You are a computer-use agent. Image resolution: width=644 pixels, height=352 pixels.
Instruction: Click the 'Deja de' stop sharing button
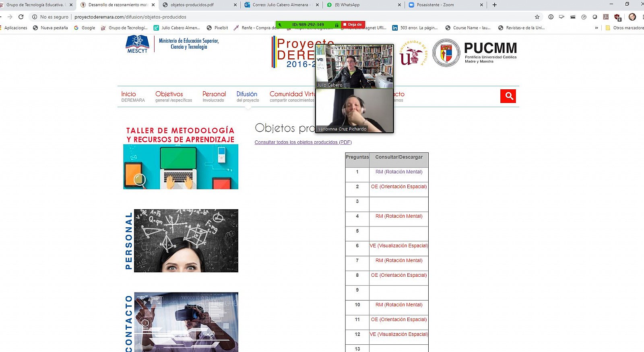point(353,25)
